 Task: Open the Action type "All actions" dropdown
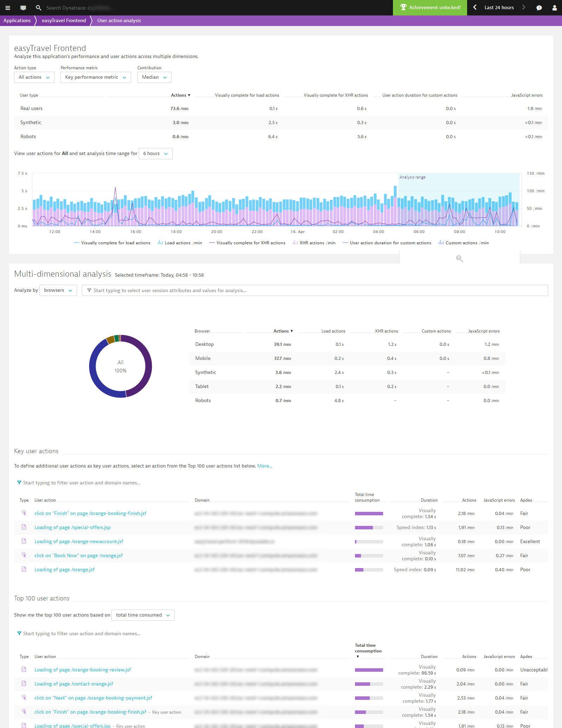(34, 77)
